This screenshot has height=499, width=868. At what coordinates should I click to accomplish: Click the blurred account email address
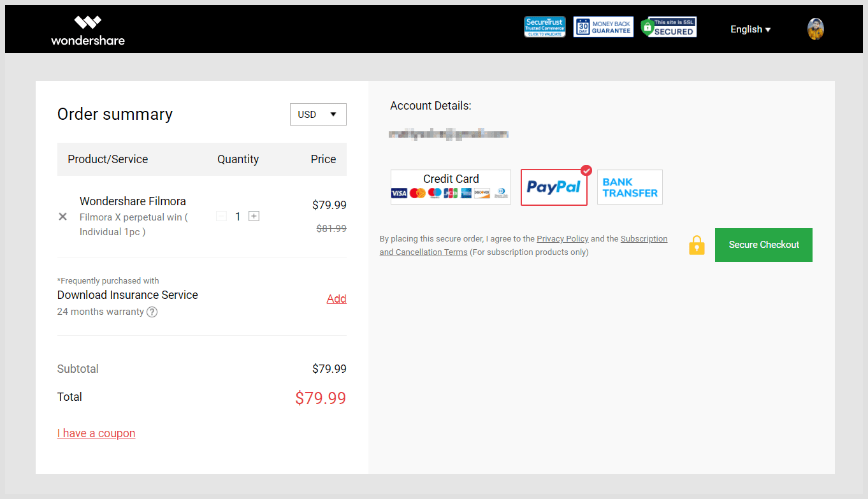click(x=449, y=134)
